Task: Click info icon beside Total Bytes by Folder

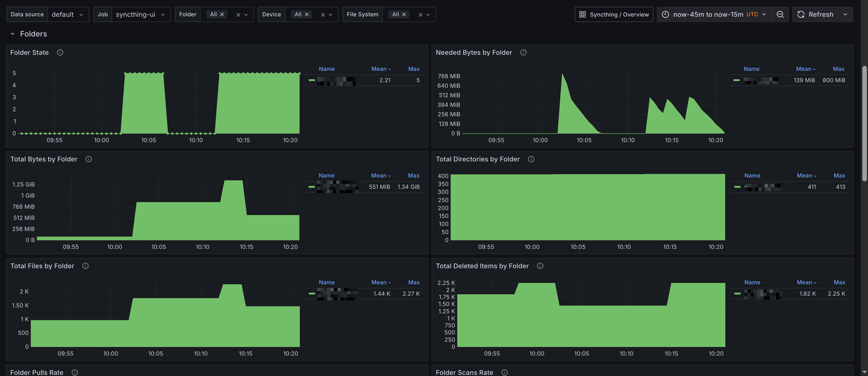Action: (x=89, y=159)
